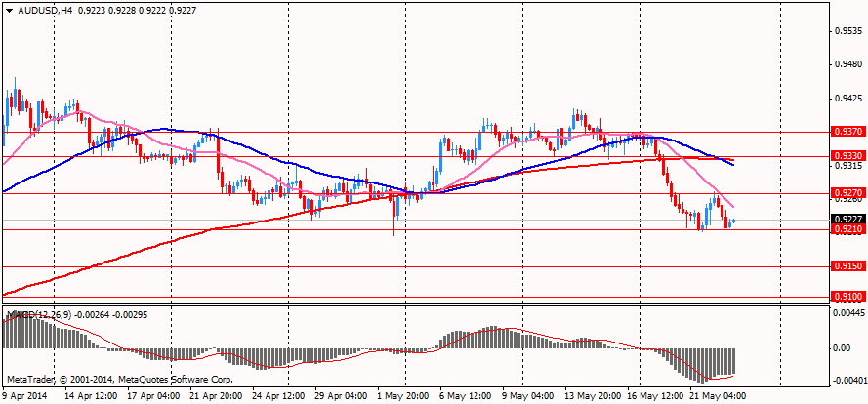
Task: Click the MACD(12,26,9) indicator label
Action: point(32,315)
